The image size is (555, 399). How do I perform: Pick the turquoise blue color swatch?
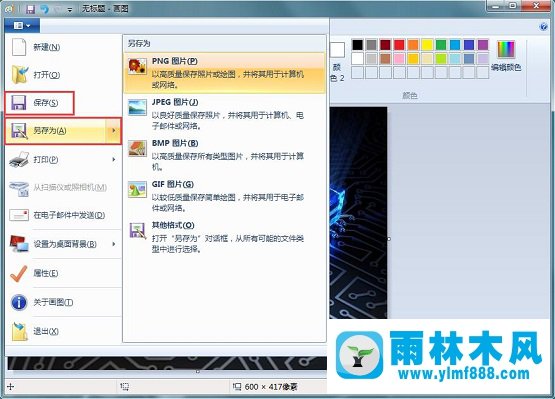[455, 45]
